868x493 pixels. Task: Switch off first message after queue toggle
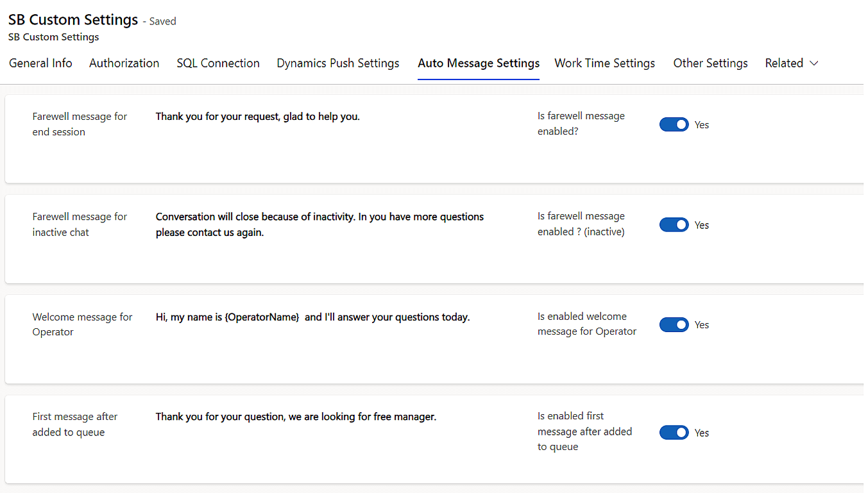click(x=674, y=433)
